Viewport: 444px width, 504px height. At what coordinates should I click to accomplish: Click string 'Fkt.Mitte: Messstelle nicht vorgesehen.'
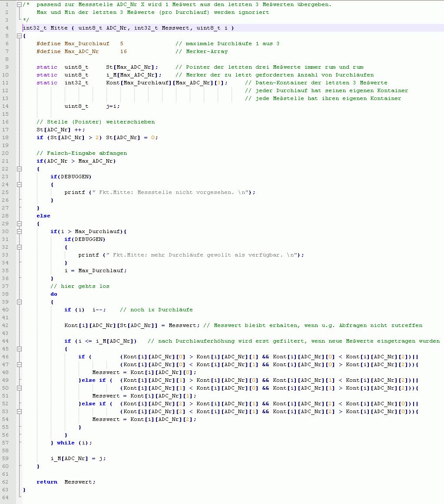[166, 192]
